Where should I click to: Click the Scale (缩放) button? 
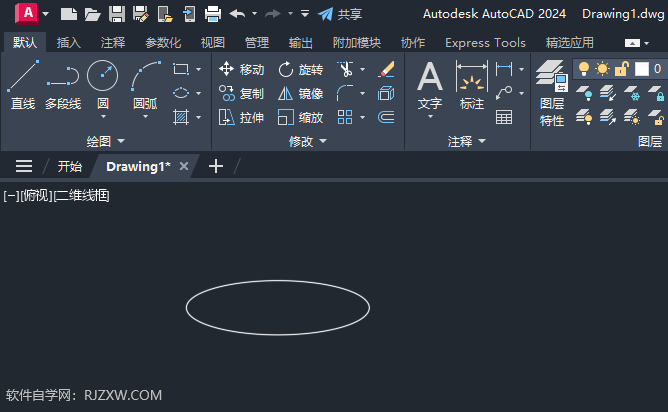(x=300, y=117)
